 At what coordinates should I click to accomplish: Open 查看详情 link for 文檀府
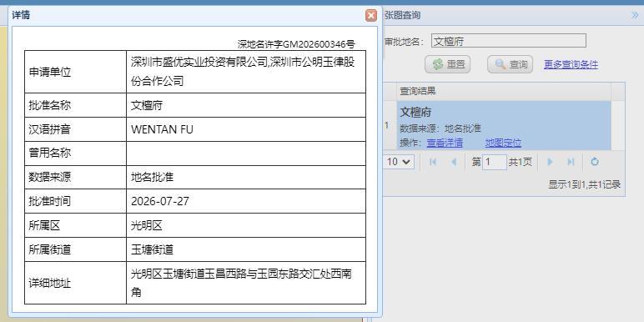(x=445, y=143)
